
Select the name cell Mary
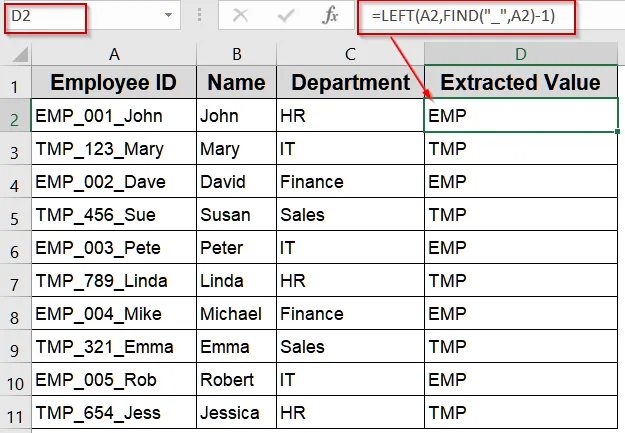(237, 149)
